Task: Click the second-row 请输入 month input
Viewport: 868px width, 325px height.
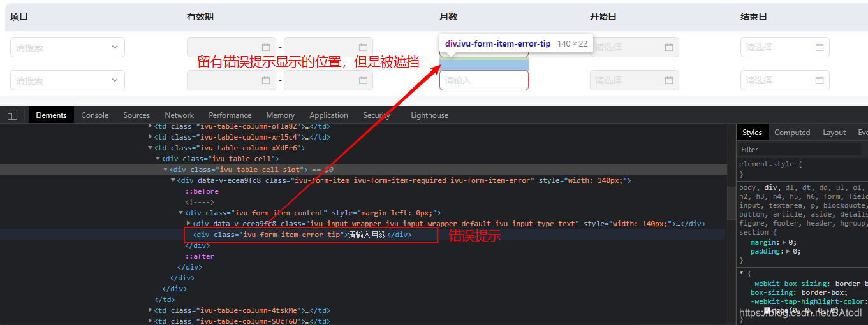Action: coord(484,80)
